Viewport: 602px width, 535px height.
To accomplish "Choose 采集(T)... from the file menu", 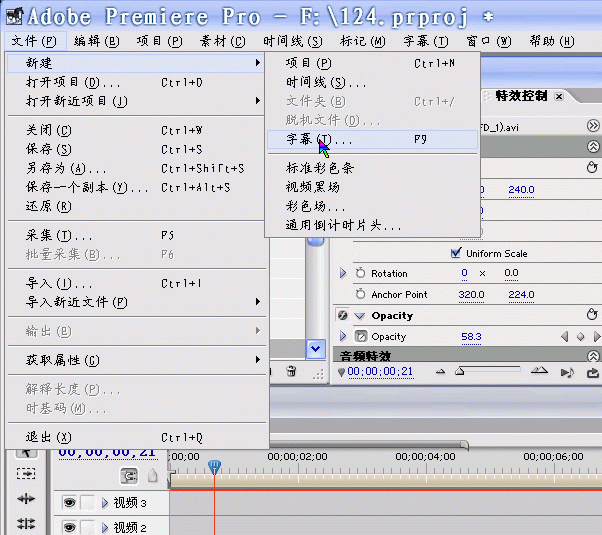I will pyautogui.click(x=136, y=235).
